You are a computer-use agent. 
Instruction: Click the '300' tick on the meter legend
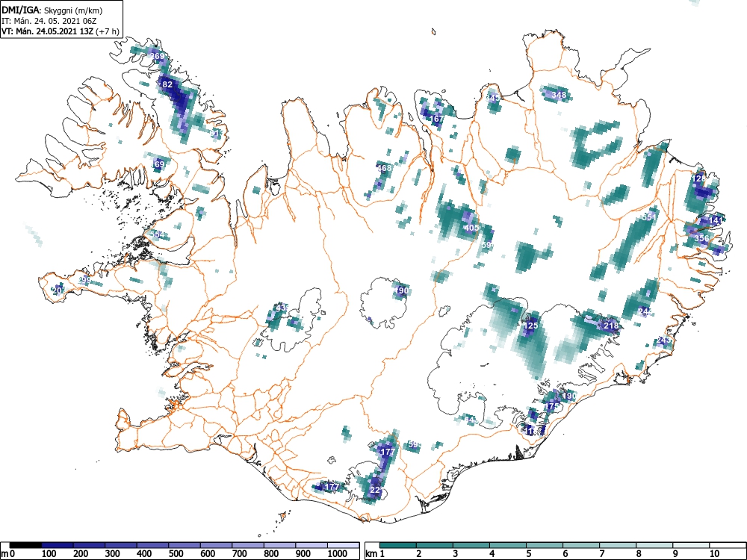click(x=113, y=553)
